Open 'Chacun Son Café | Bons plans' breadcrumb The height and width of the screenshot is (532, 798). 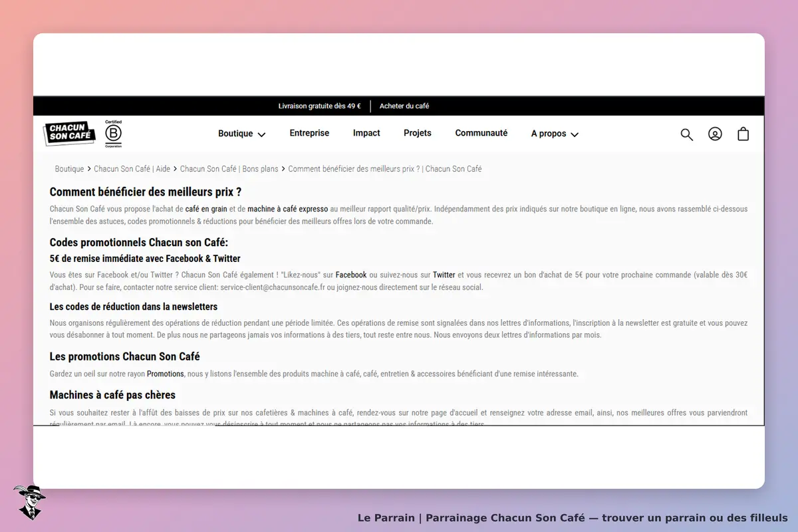[x=229, y=169]
